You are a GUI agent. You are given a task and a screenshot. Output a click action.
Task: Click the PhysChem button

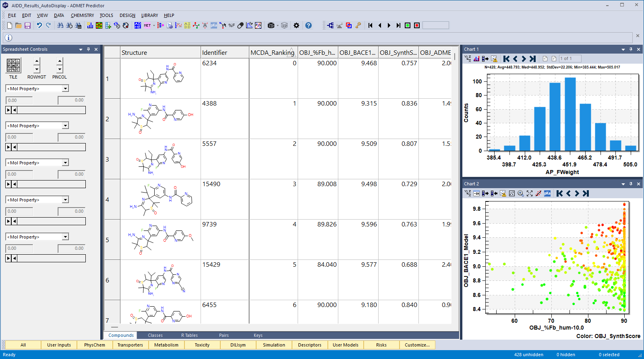95,345
